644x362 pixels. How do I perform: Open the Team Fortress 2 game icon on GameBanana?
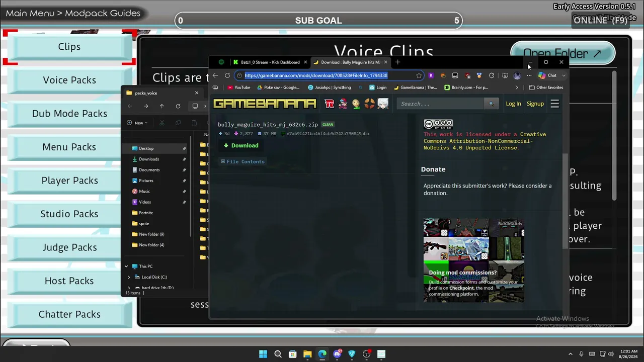(x=369, y=104)
